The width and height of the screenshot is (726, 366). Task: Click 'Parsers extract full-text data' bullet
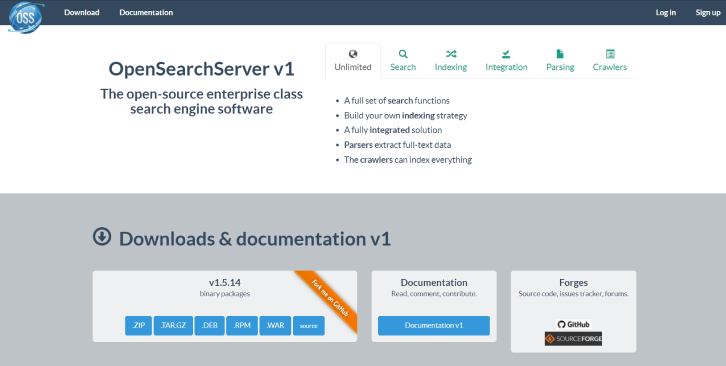pyautogui.click(x=397, y=145)
